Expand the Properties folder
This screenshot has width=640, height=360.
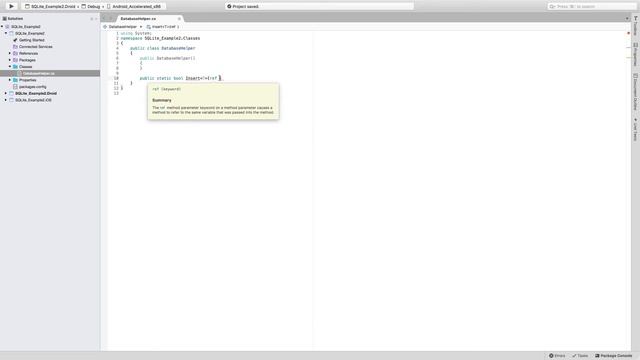coord(10,80)
